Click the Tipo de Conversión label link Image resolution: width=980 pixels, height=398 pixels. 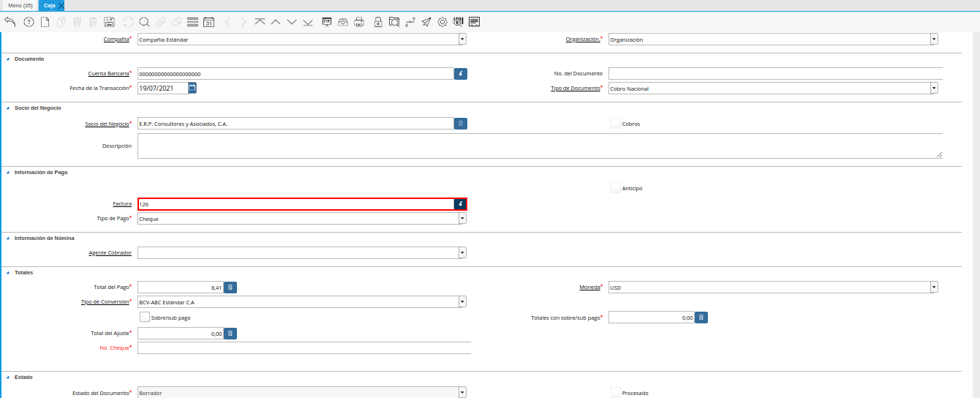(105, 302)
